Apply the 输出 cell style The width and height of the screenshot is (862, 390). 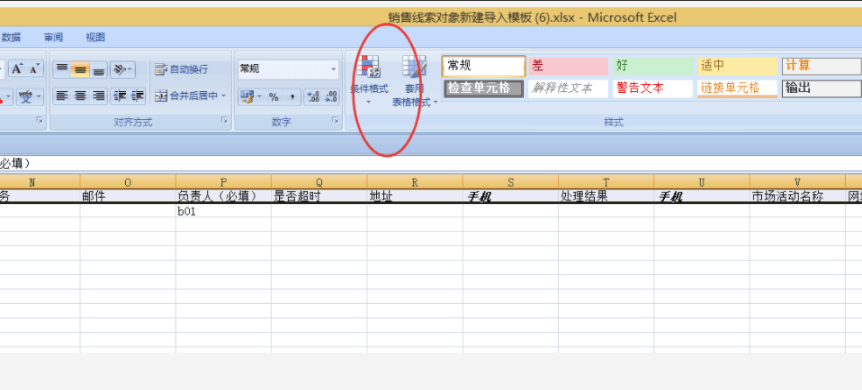[822, 88]
